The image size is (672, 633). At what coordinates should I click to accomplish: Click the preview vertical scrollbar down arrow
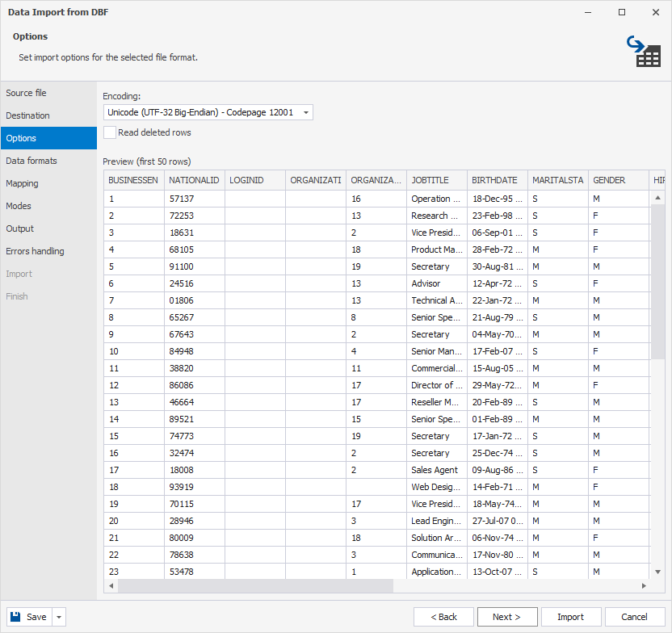657,572
